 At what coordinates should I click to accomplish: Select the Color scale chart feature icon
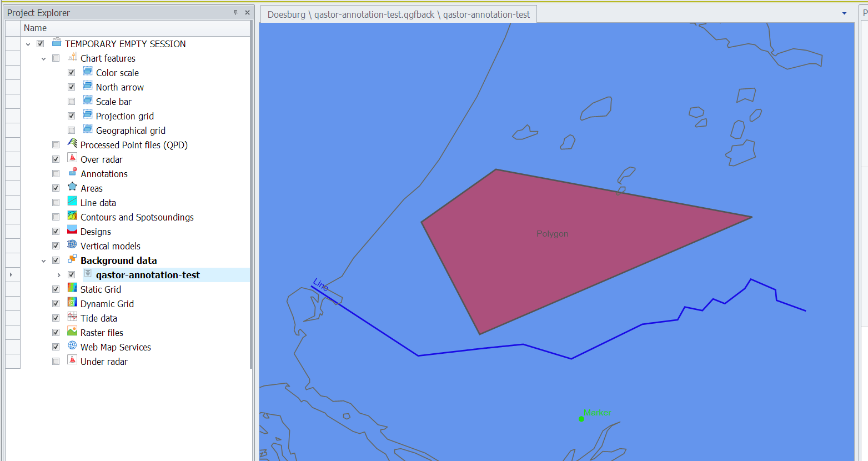[x=87, y=72]
